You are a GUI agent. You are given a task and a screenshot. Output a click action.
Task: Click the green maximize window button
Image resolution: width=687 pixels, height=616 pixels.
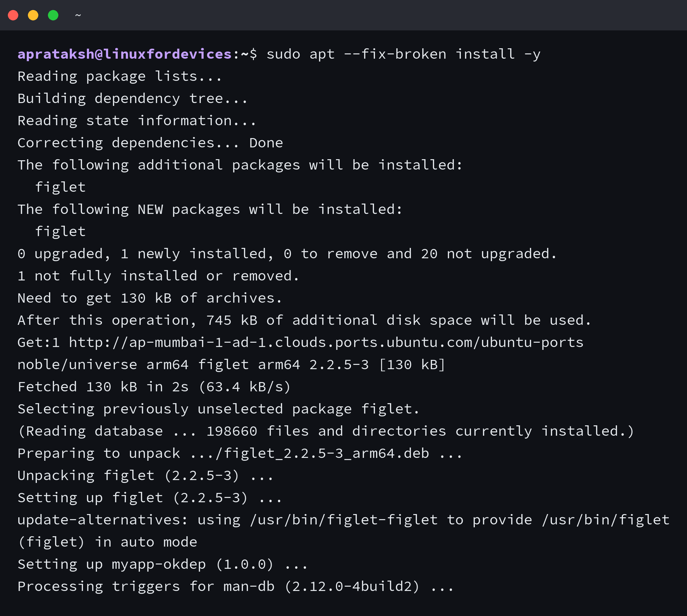[53, 15]
